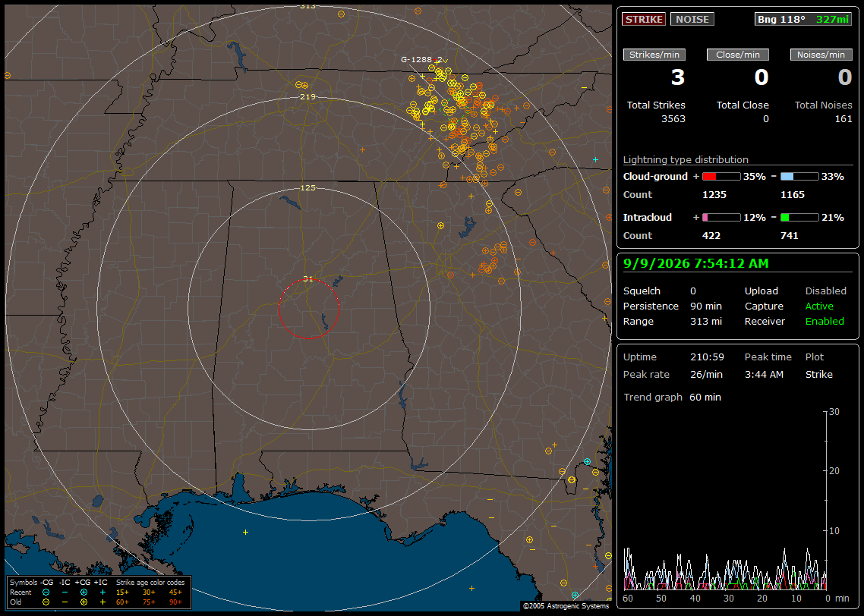Click the Close/min label box
Image resolution: width=864 pixels, height=616 pixels.
[x=738, y=55]
